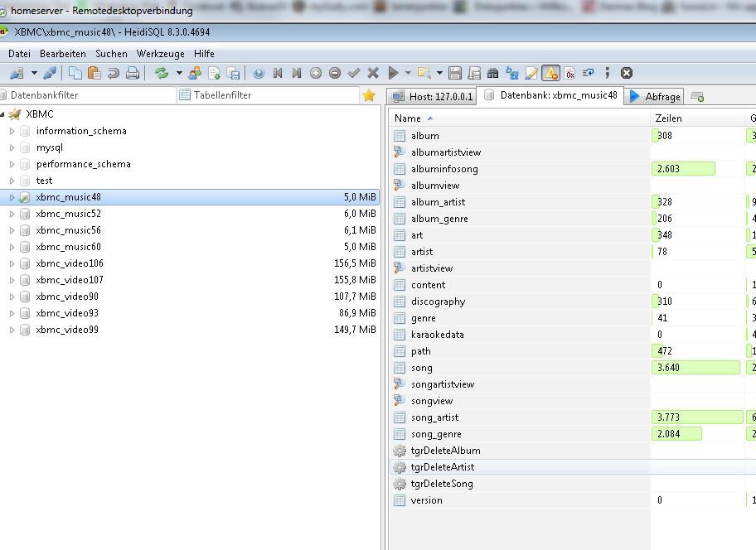This screenshot has height=550, width=756.
Task: Open the user manager icon
Action: pyautogui.click(x=195, y=73)
